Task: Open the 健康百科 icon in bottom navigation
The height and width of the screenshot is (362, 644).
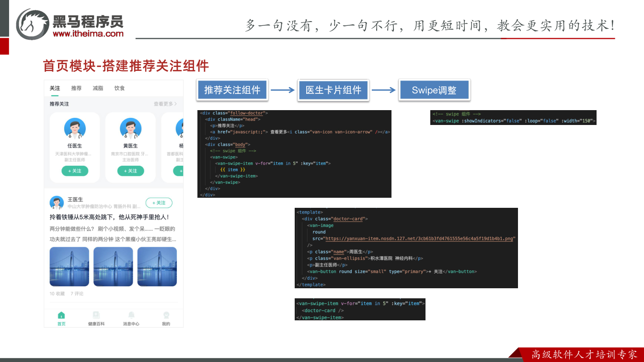Action: 96,315
